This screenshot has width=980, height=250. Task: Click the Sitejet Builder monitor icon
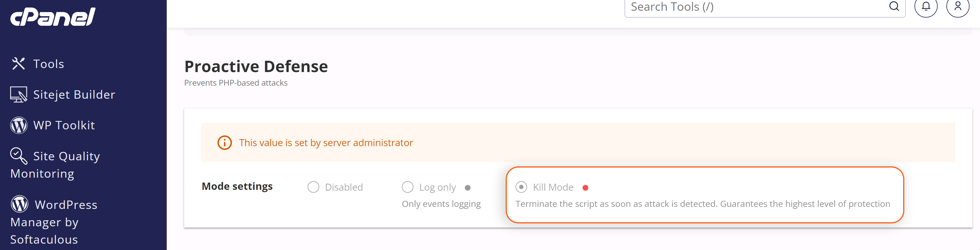19,94
